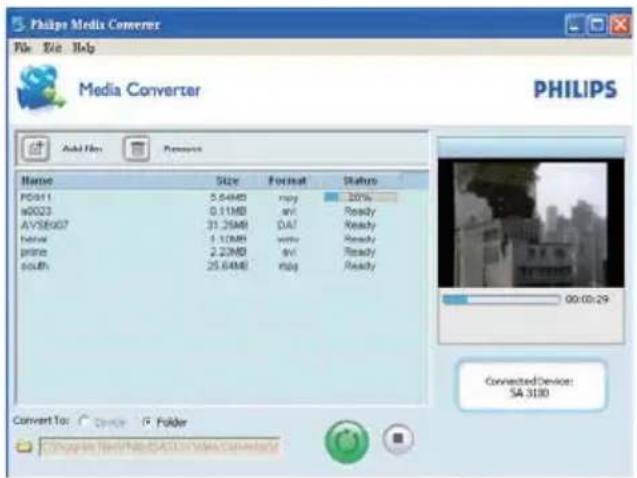
Task: Select the Device radio button
Action: point(84,422)
